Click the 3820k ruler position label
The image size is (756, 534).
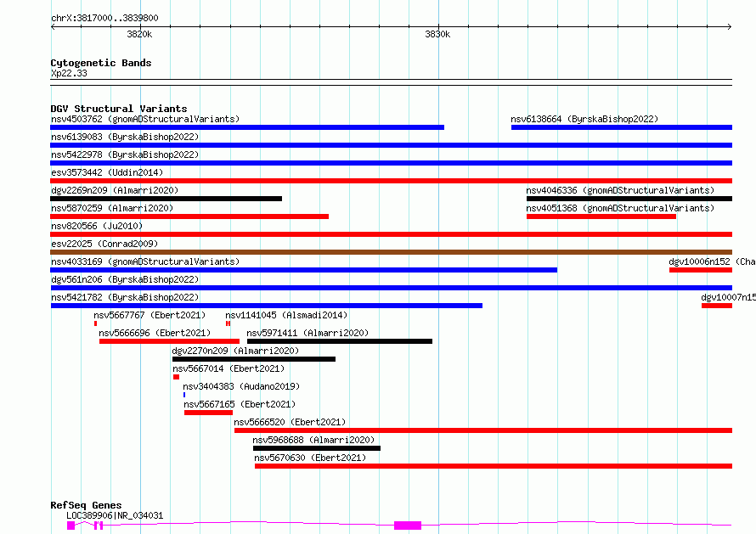click(x=139, y=34)
